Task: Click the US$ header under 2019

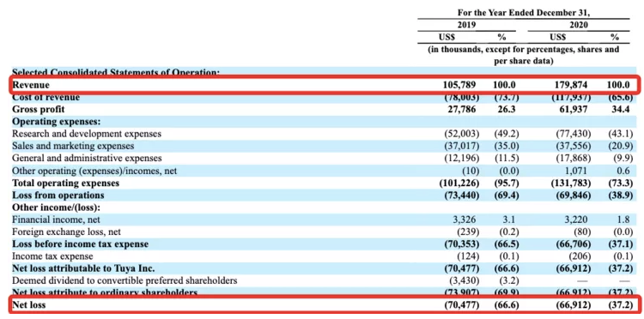Action: point(447,38)
